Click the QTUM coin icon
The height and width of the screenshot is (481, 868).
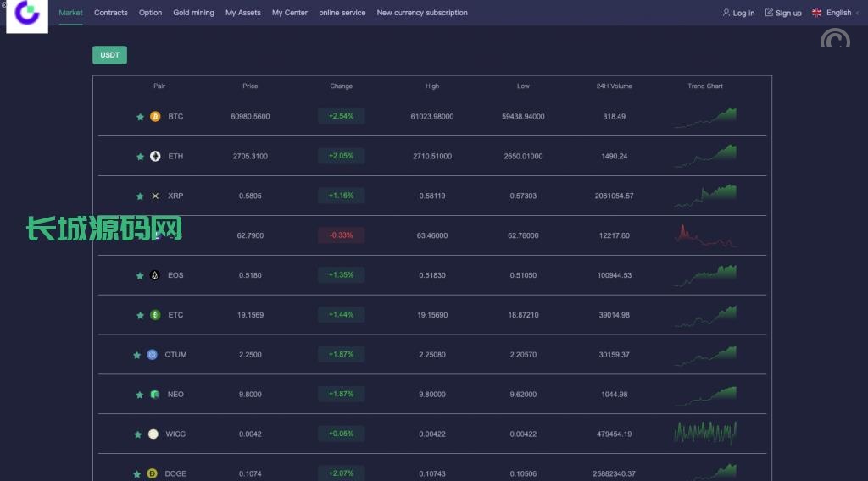153,355
